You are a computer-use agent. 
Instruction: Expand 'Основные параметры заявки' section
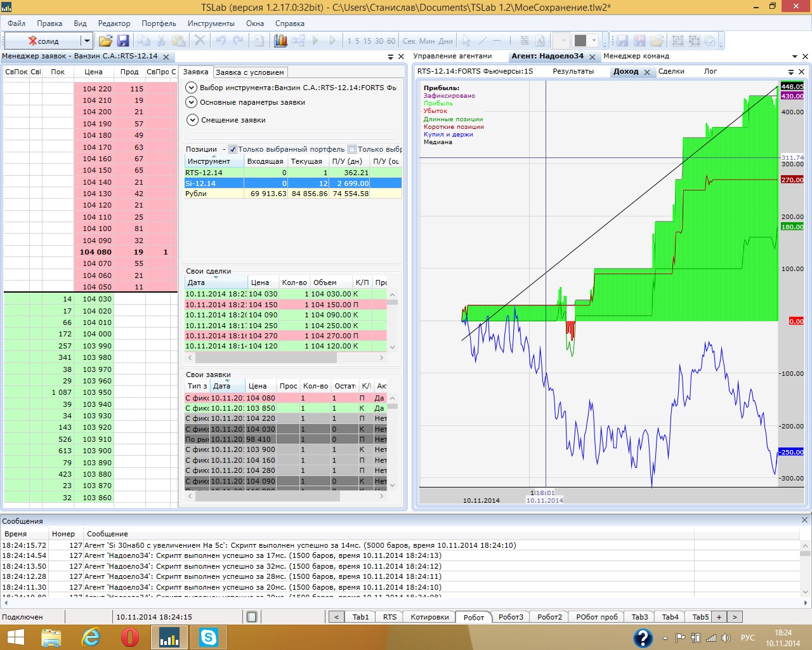(191, 102)
